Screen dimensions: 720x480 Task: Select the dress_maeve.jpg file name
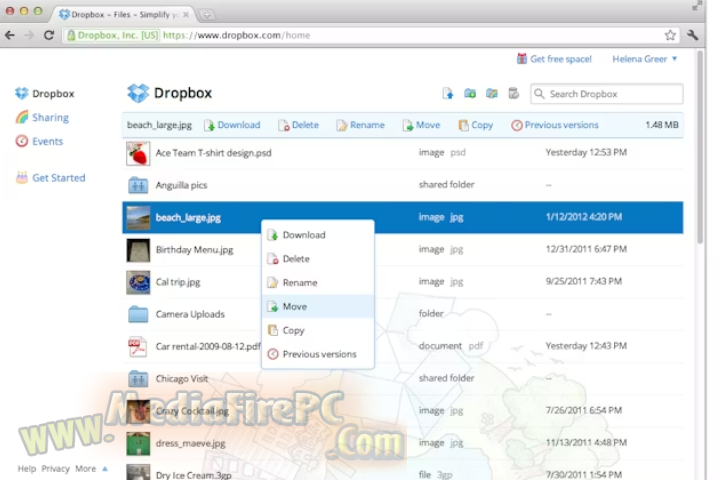point(191,443)
